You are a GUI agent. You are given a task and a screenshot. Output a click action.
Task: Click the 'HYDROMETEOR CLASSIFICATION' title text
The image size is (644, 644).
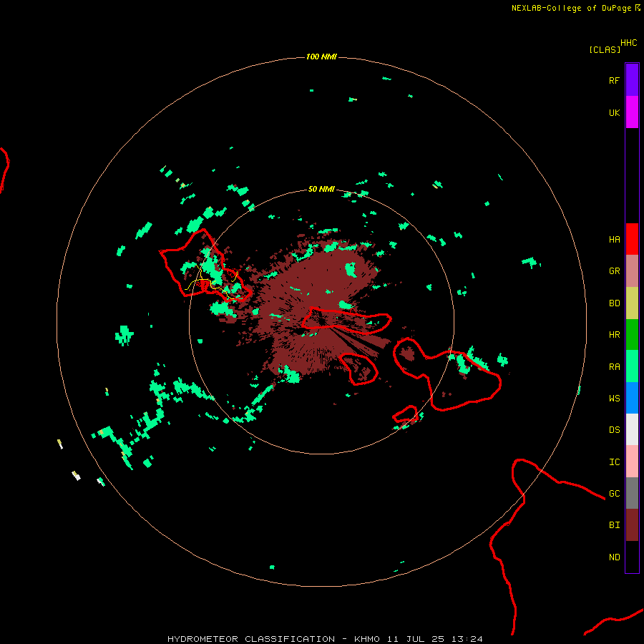point(251,639)
